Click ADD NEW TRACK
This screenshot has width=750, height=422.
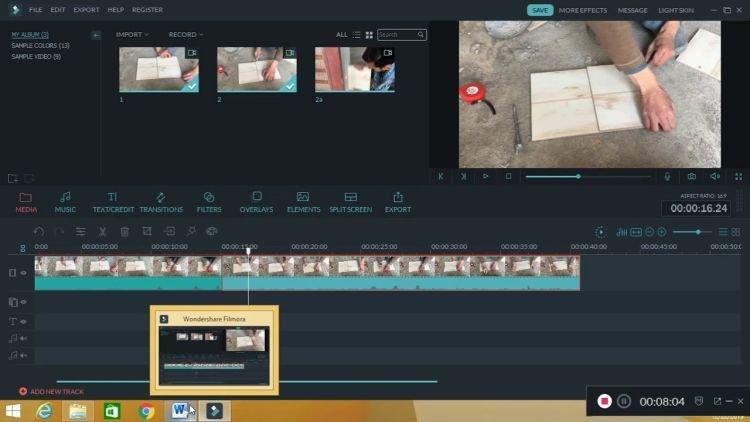(x=51, y=391)
